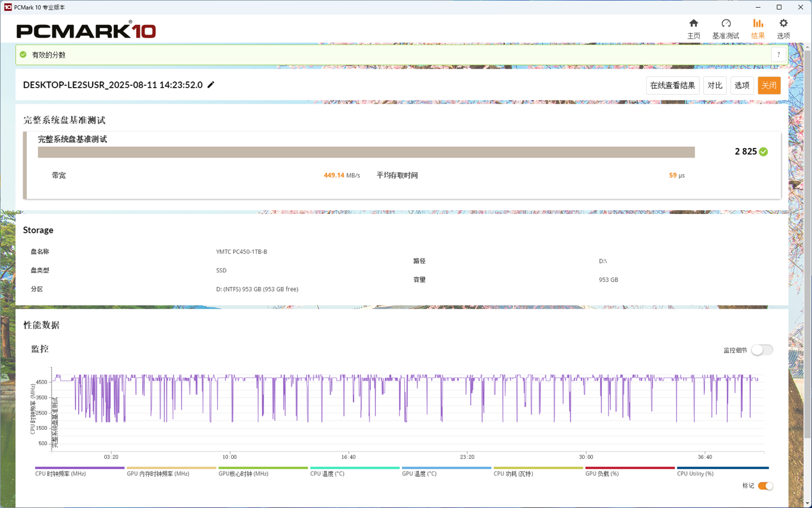Click the Compare (对比) button
The image size is (812, 508).
pyautogui.click(x=715, y=85)
